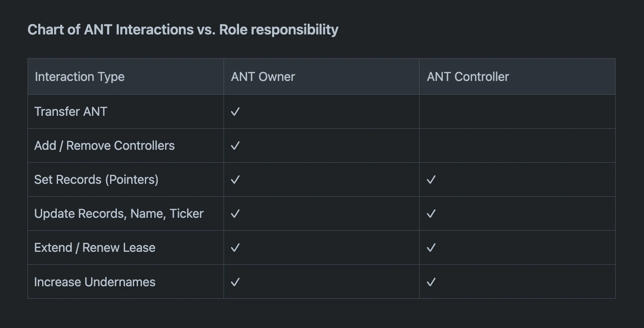Select the ANT Owner column header

(x=263, y=77)
